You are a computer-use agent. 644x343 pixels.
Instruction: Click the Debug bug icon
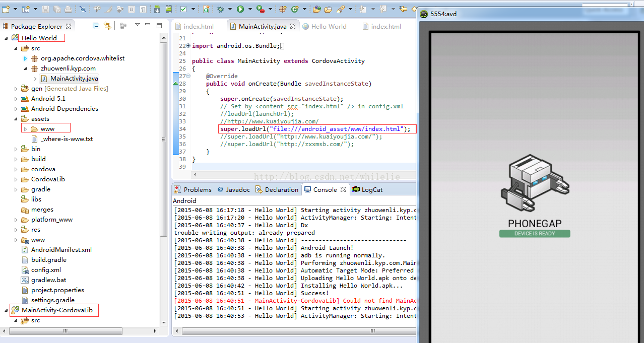(221, 9)
